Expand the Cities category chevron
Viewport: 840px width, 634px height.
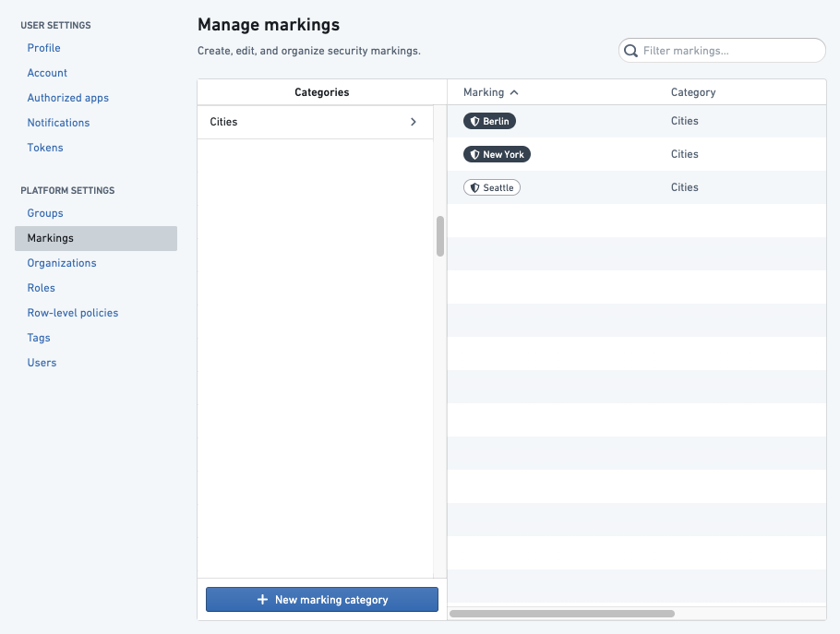[413, 122]
